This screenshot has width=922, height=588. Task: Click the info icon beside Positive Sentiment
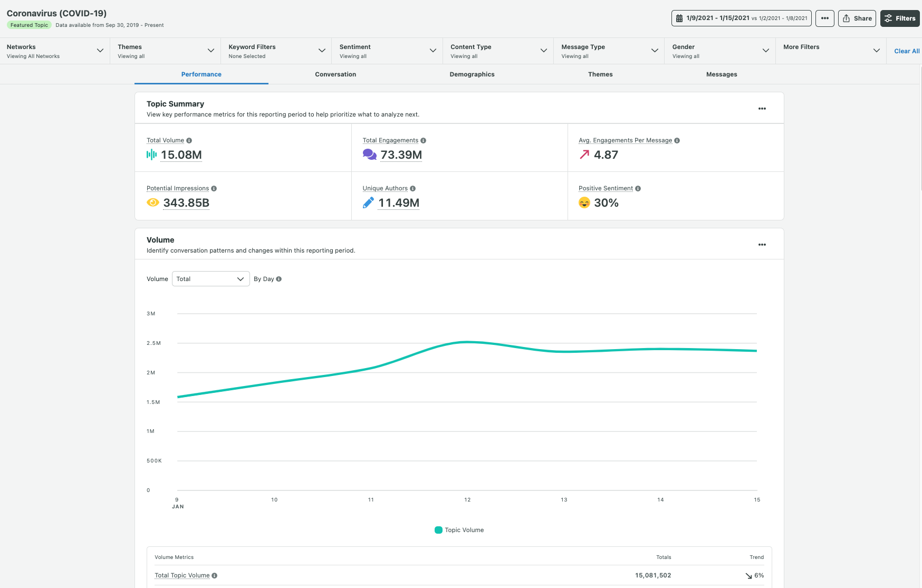[x=638, y=188]
